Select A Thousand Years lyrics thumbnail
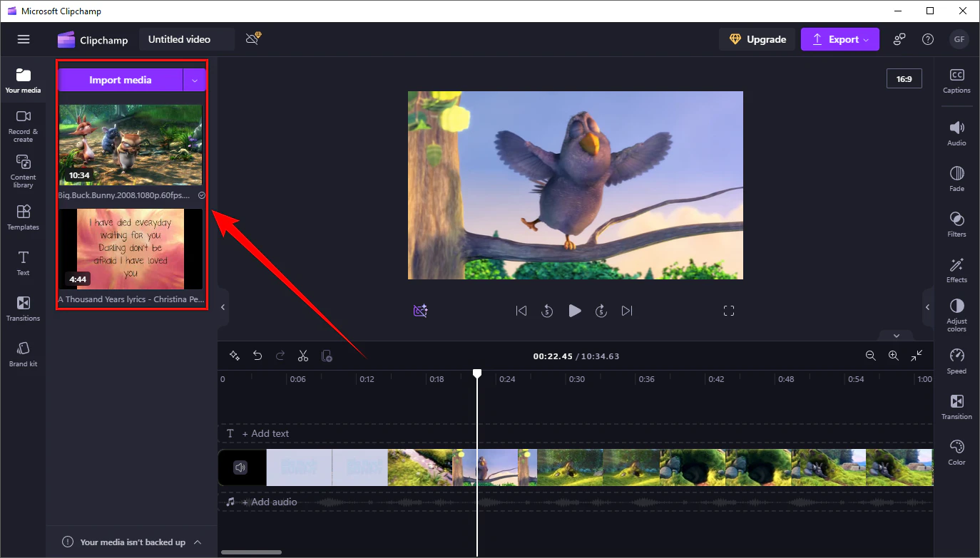 [x=131, y=249]
